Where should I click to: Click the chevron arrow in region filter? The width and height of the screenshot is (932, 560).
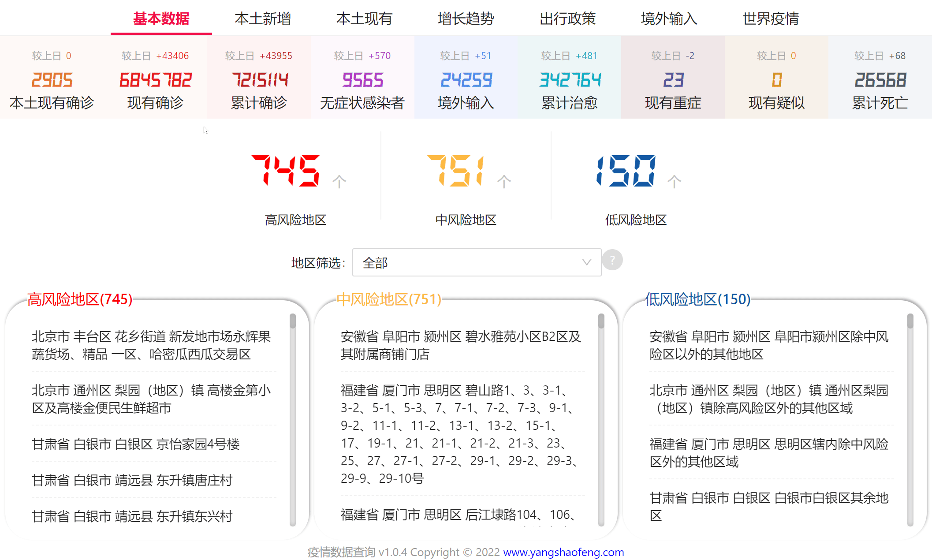click(x=586, y=262)
